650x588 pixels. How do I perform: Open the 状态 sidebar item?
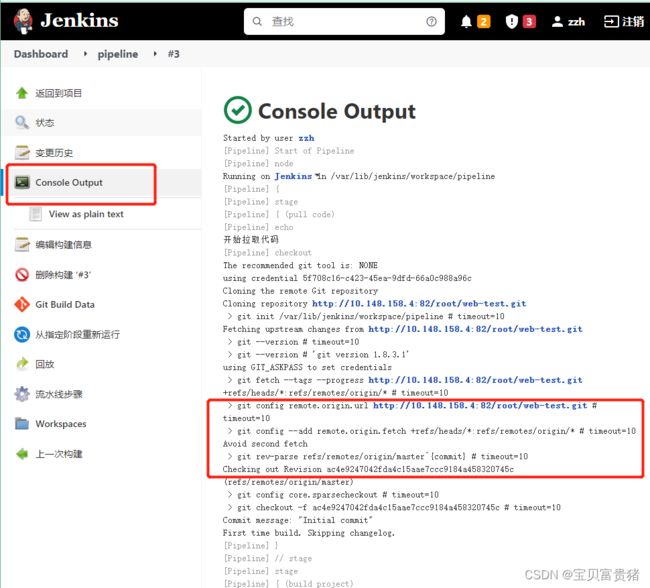[x=45, y=123]
